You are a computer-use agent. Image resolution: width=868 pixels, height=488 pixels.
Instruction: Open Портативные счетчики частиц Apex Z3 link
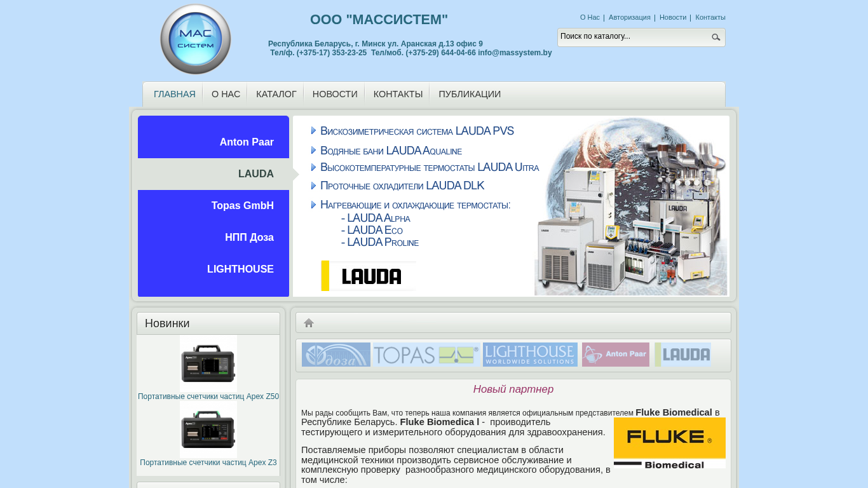(208, 463)
